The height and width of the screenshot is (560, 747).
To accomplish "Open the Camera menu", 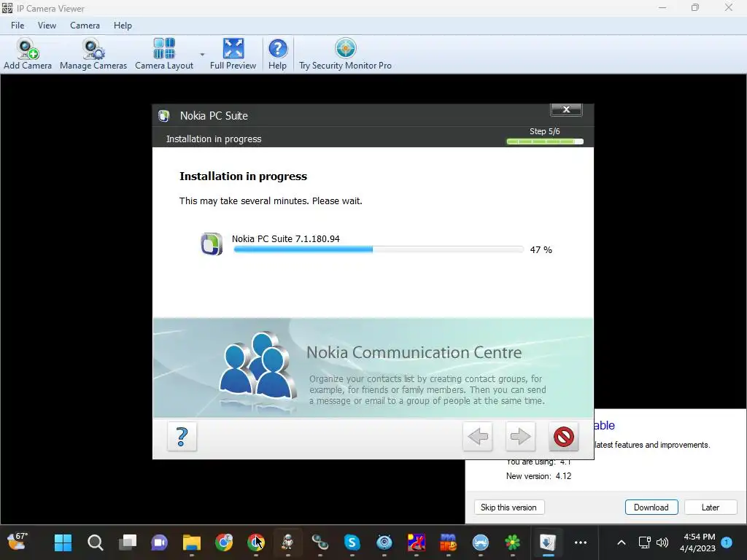I will [x=85, y=26].
